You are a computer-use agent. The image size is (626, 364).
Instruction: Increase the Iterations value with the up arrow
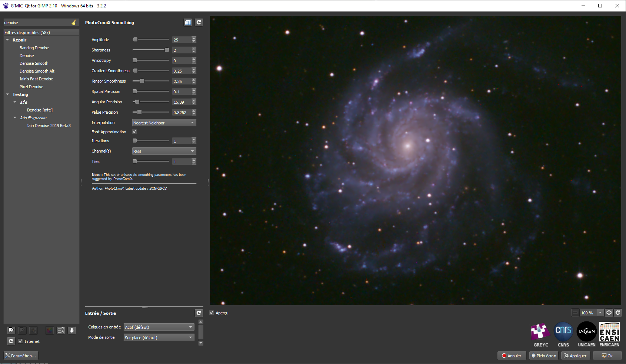tap(194, 139)
